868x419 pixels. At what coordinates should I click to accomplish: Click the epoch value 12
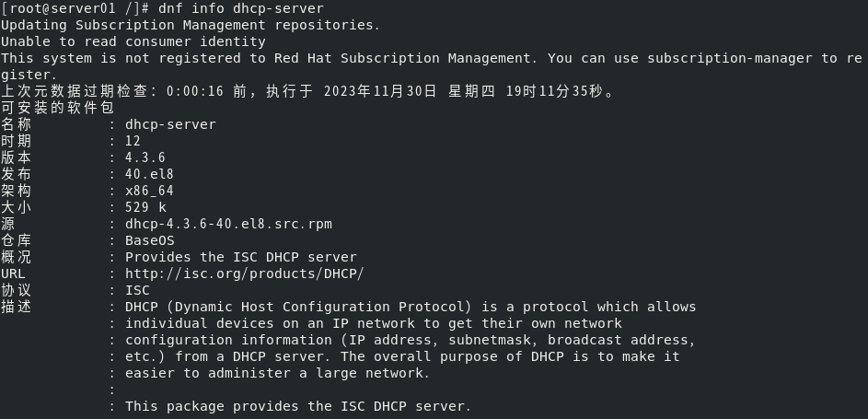click(133, 141)
